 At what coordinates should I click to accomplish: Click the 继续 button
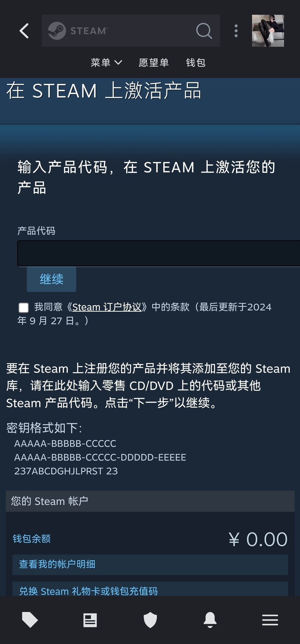pos(51,279)
